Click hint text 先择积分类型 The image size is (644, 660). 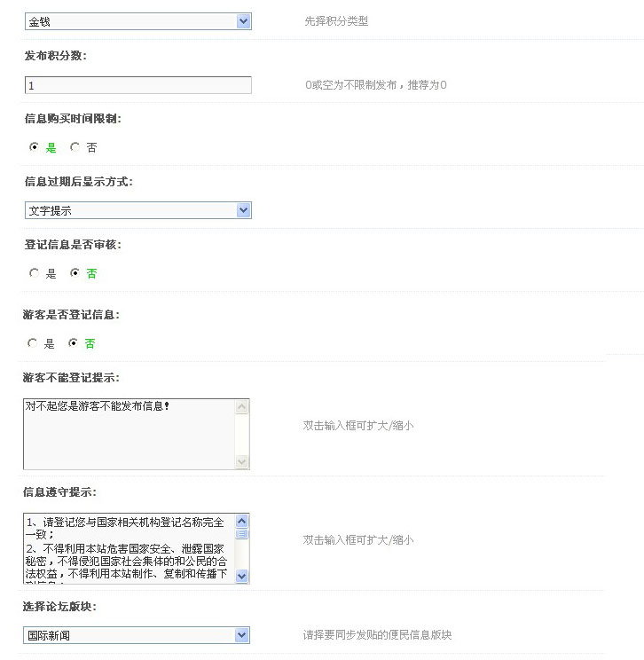click(x=336, y=21)
